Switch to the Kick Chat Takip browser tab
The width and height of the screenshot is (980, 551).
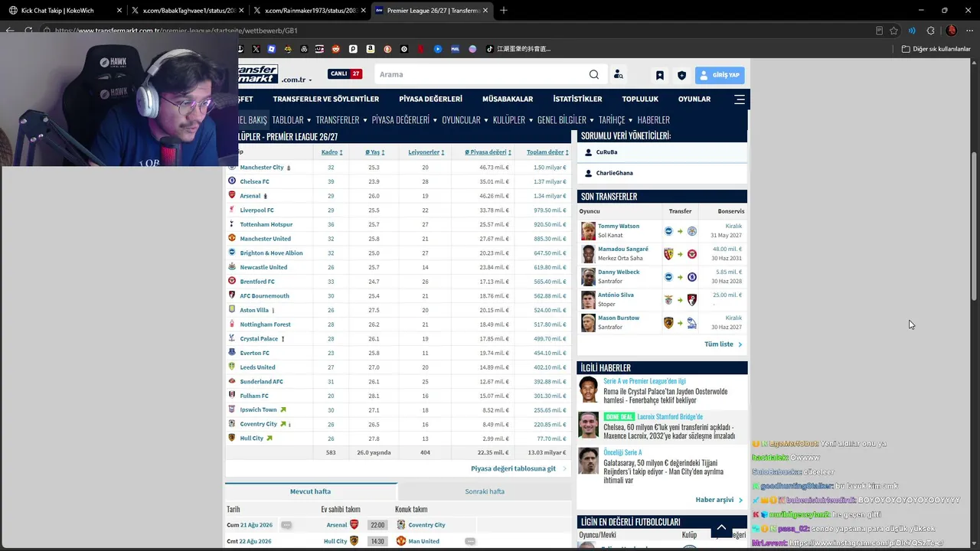[64, 11]
